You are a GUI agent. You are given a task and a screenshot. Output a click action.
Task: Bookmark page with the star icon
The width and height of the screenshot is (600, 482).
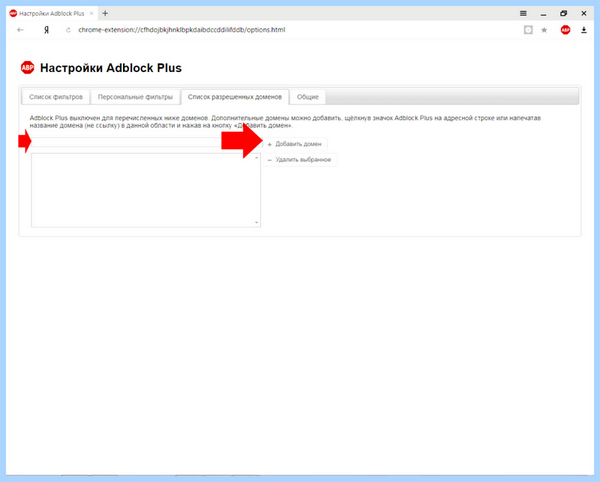point(544,30)
